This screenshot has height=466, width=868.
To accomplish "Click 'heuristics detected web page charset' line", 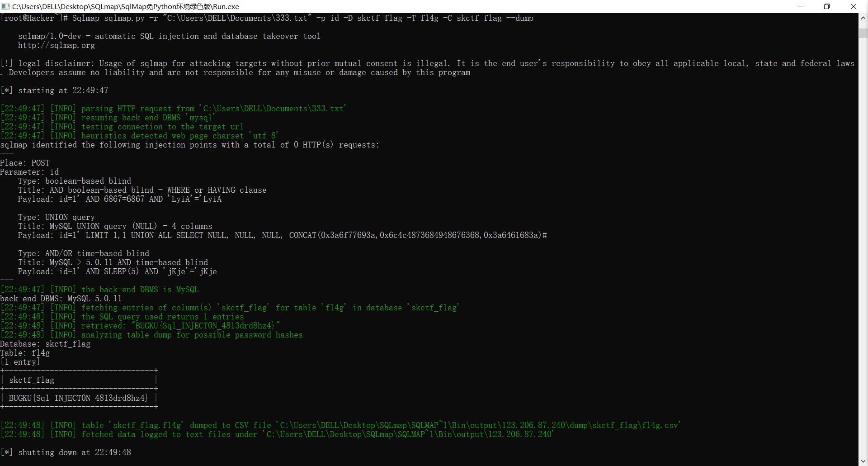I will tap(139, 136).
